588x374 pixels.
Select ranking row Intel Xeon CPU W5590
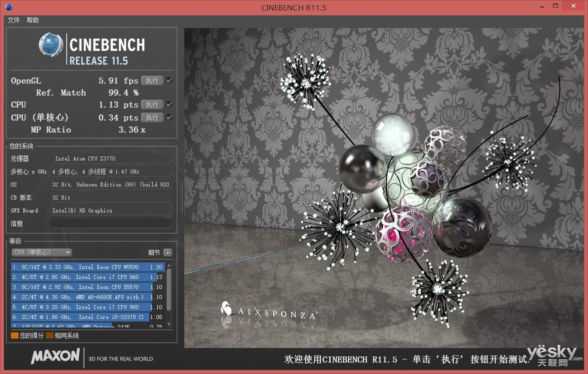click(88, 267)
